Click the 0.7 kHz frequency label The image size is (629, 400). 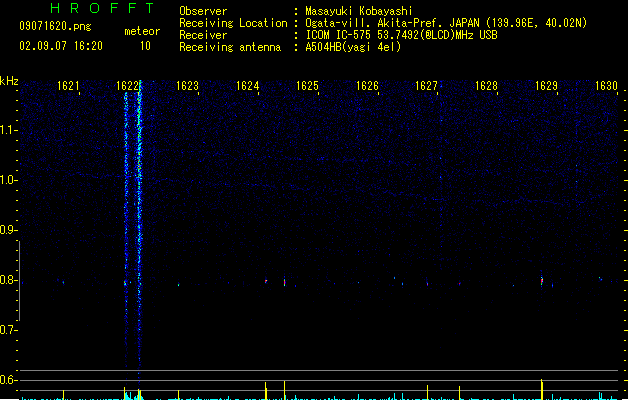(x=8, y=330)
